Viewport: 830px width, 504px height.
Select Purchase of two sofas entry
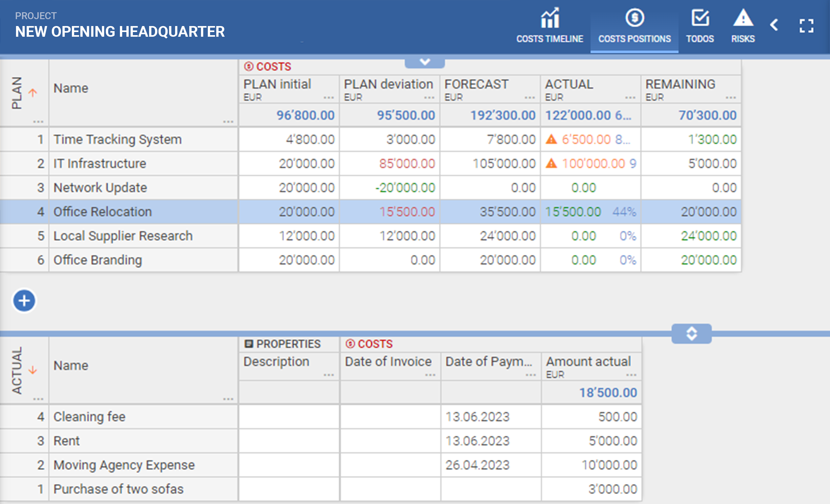(x=321, y=489)
